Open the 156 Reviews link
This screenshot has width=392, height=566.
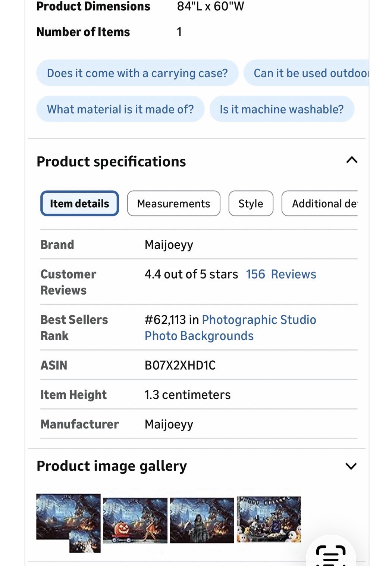point(281,274)
